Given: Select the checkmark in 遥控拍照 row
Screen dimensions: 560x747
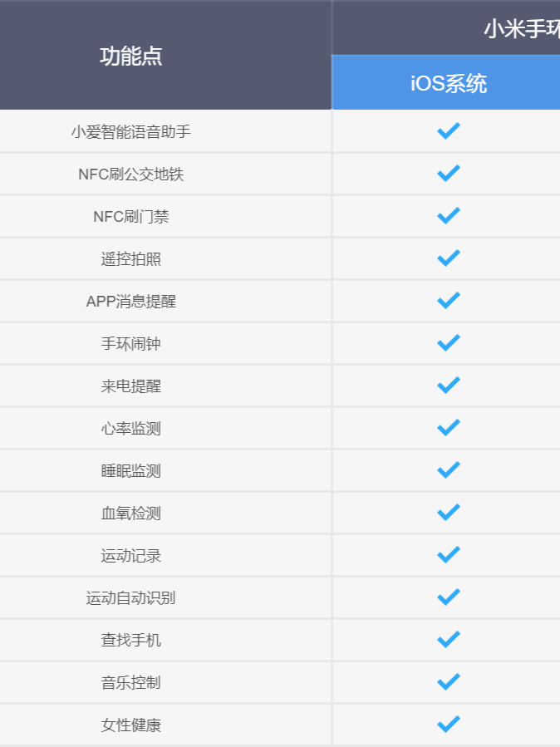Looking at the screenshot, I should [448, 258].
